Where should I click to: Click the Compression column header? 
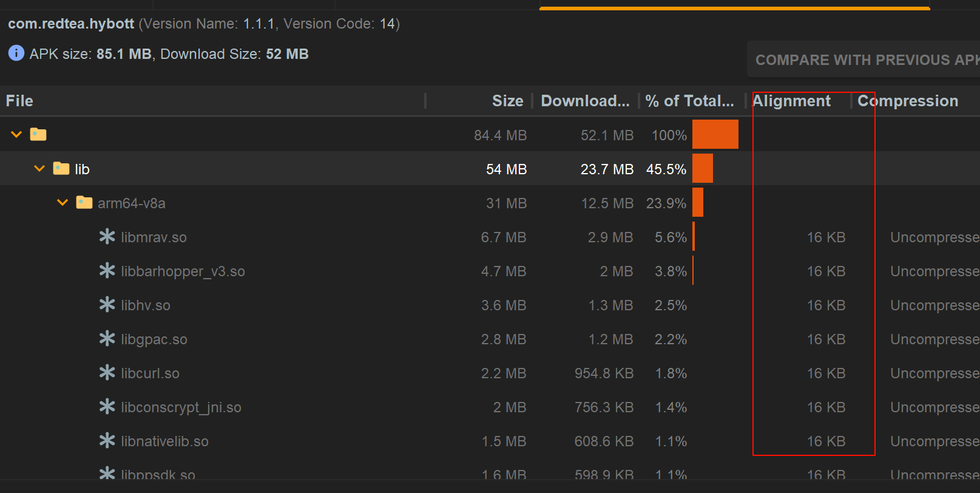point(908,101)
